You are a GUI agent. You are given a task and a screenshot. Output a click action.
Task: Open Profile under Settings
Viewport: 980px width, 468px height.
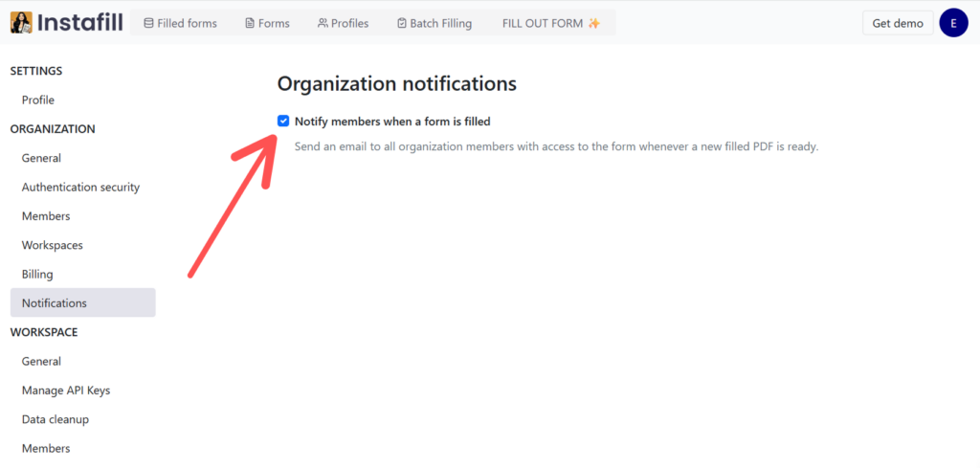tap(38, 100)
